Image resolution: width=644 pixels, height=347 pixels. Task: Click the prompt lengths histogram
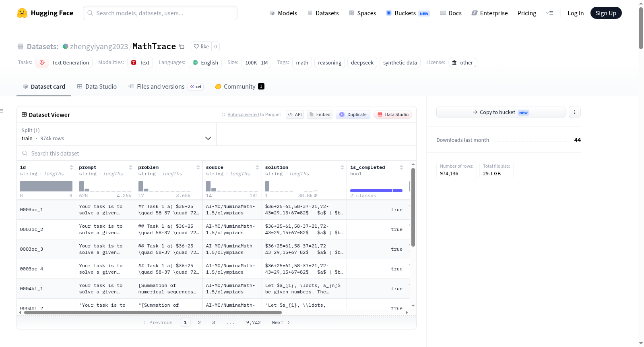pos(105,186)
